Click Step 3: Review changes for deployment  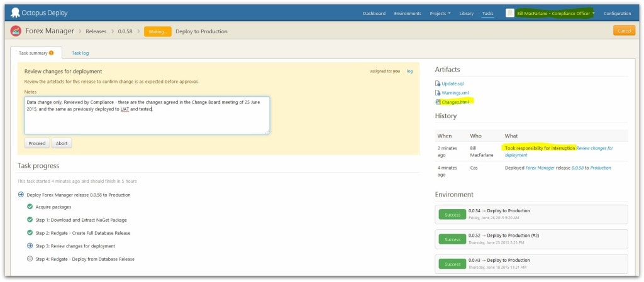[x=75, y=246]
